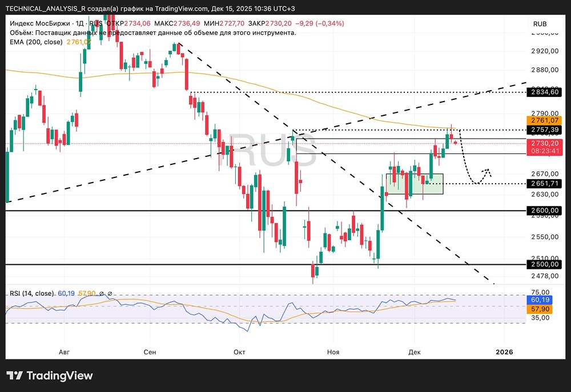Click the 75,00 RSI axis tick

coord(540,292)
